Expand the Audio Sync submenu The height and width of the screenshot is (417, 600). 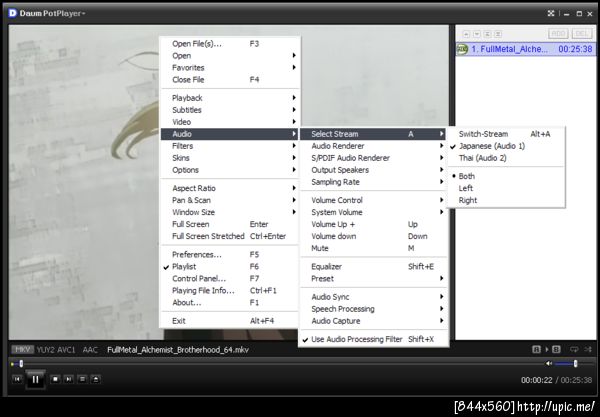pos(373,297)
